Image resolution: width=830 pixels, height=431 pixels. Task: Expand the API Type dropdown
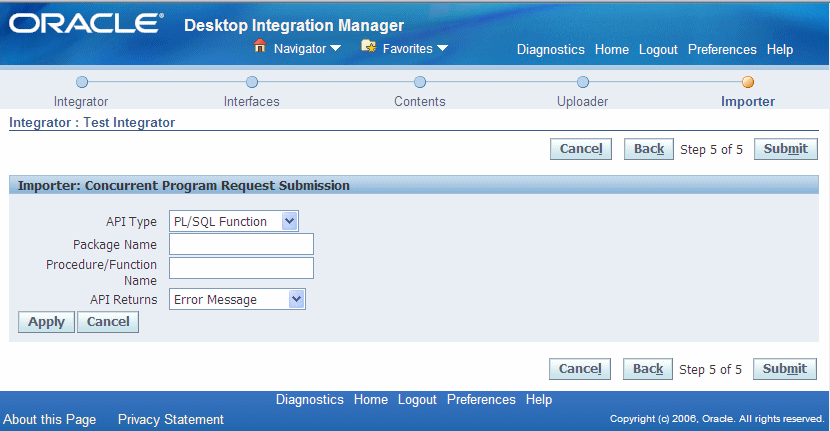(290, 221)
